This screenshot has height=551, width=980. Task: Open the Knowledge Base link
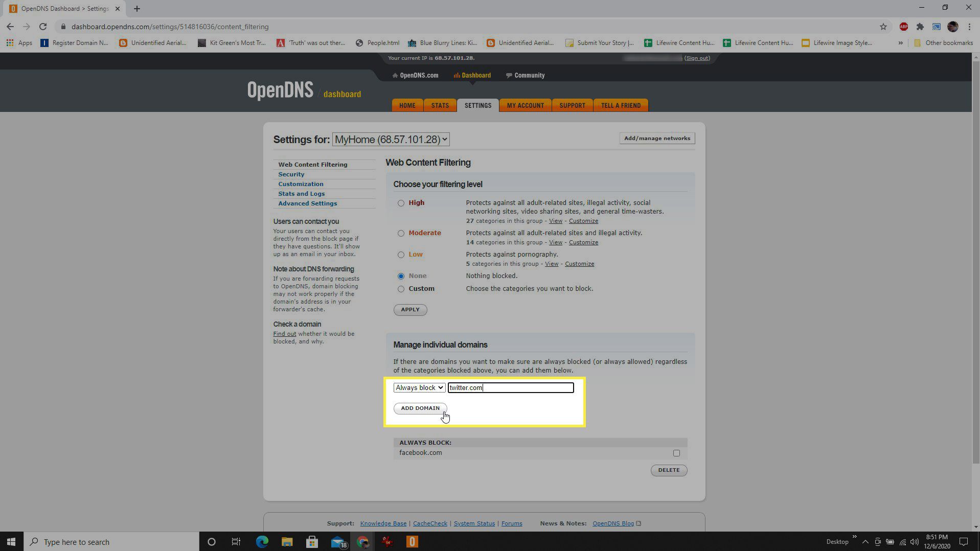[x=383, y=523]
